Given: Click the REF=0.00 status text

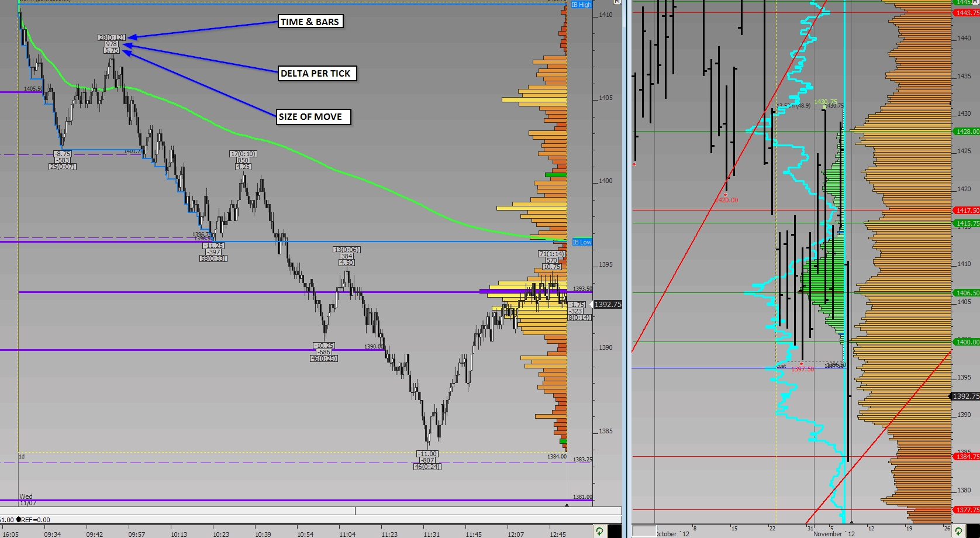Looking at the screenshot, I should (35, 520).
